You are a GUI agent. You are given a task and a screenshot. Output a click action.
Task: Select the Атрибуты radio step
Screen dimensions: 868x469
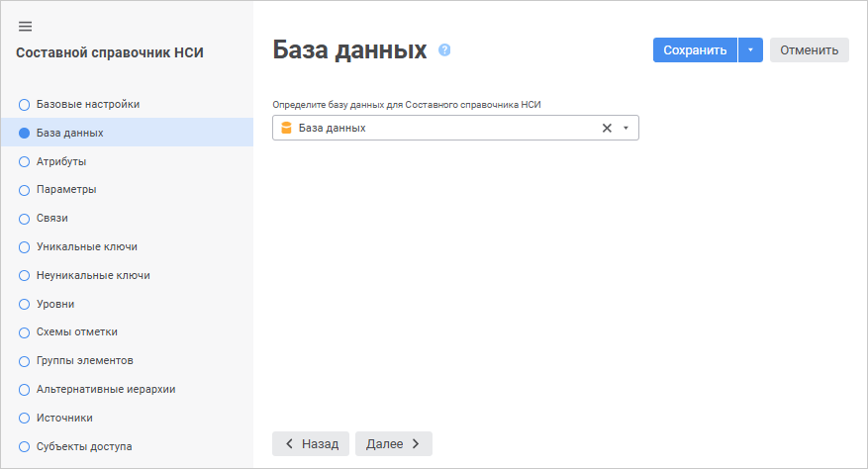25,161
